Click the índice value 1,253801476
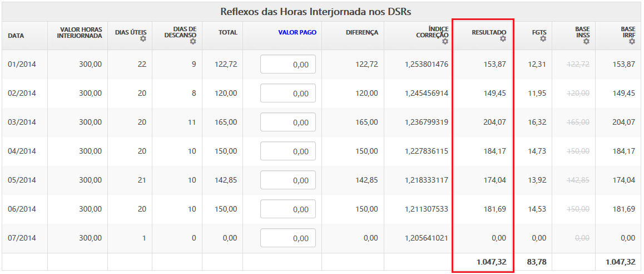The image size is (644, 274). tap(426, 64)
